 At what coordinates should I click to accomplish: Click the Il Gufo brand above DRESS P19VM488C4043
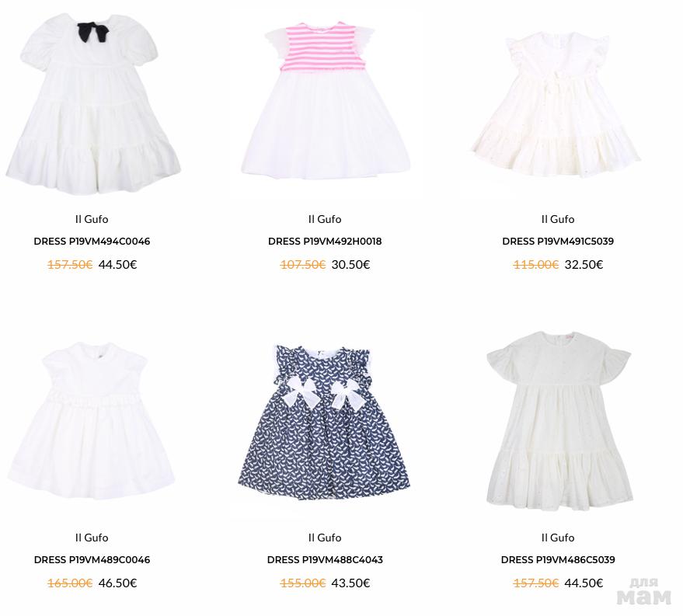click(325, 538)
